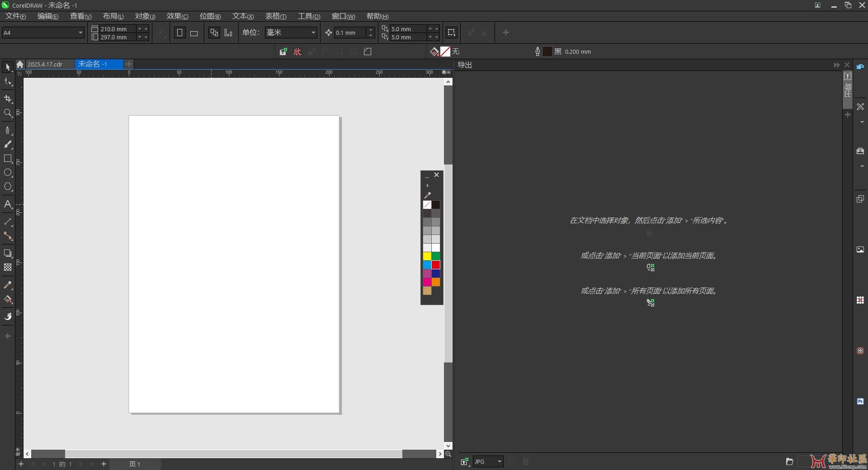Apply page size to all pages

coord(214,33)
